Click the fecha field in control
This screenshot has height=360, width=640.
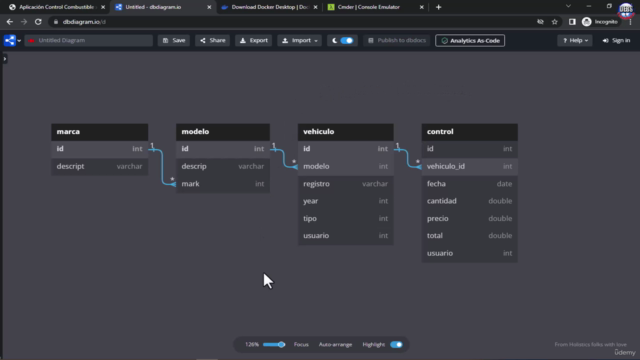point(469,184)
